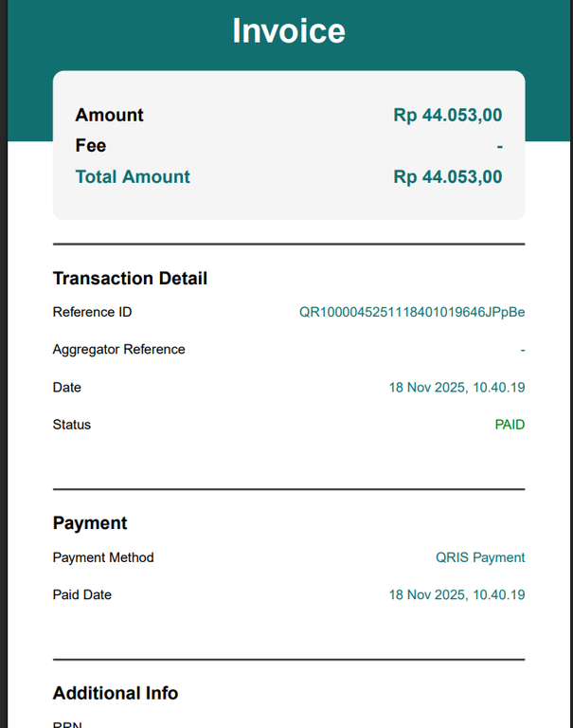The image size is (573, 728).
Task: Click the Additional Info heading
Action: click(116, 693)
